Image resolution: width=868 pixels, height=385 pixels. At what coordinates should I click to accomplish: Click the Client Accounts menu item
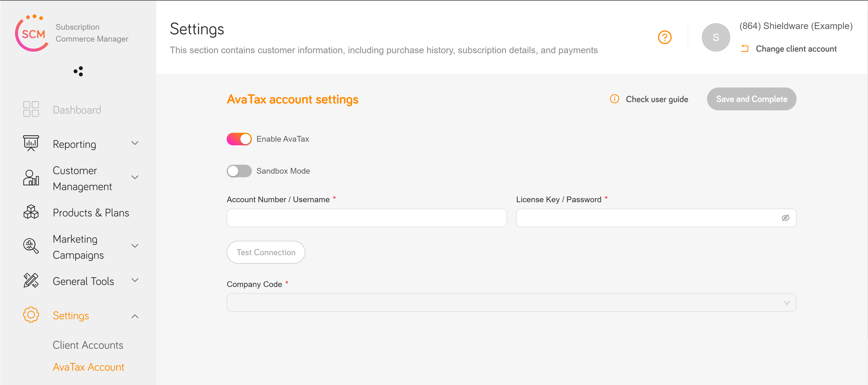point(88,344)
